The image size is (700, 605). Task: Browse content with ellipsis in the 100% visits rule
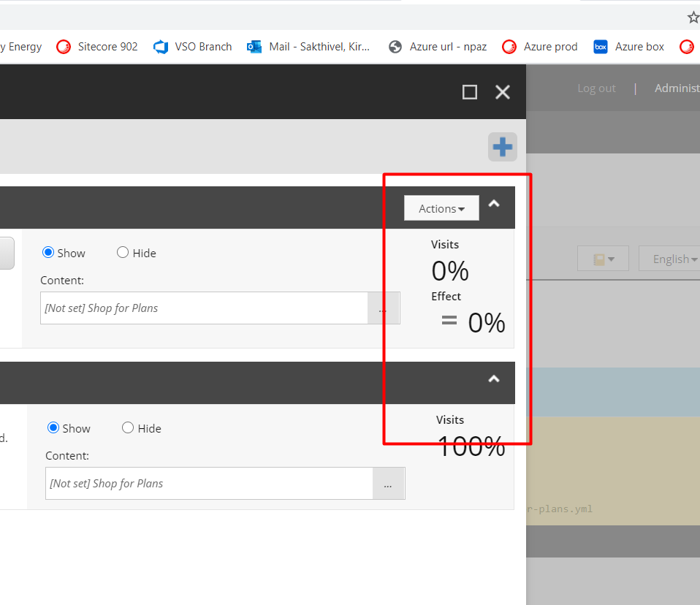click(389, 483)
